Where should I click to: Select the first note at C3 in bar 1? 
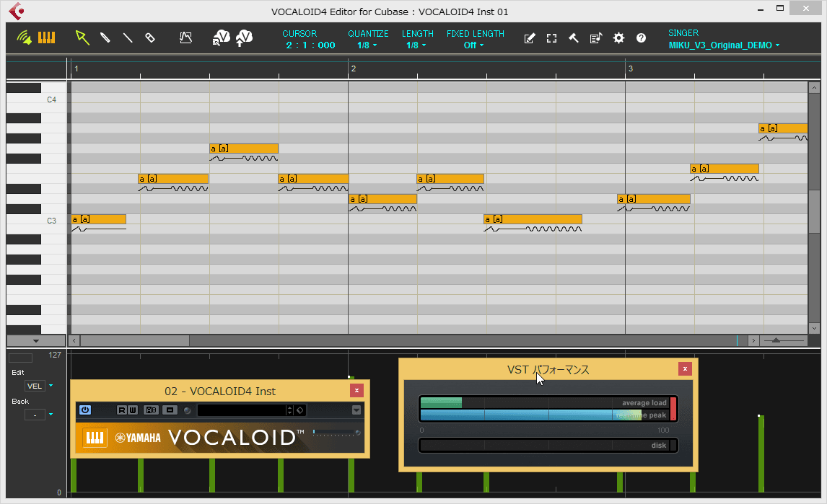(99, 218)
